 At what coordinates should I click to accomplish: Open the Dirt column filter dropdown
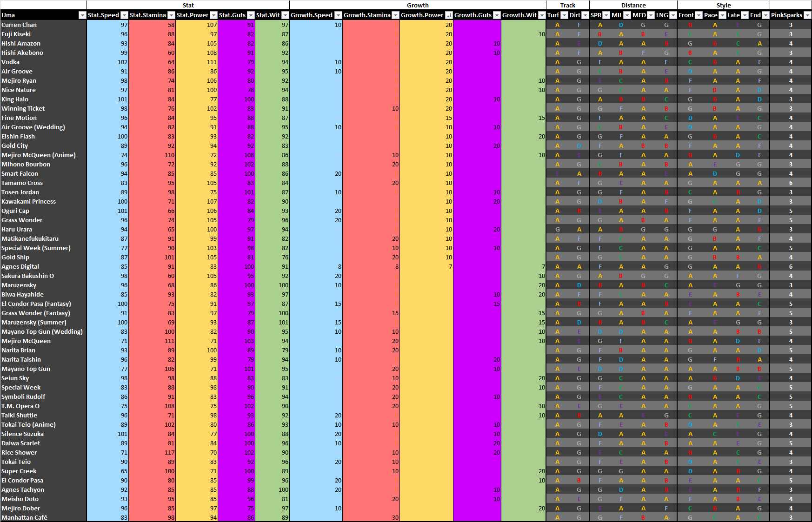(586, 15)
